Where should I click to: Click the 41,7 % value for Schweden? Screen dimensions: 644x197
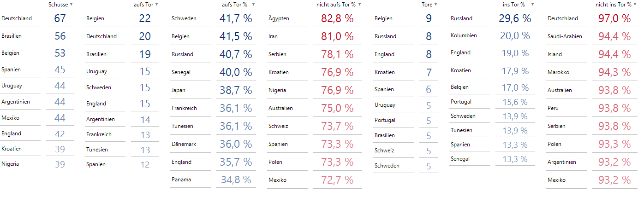click(236, 18)
